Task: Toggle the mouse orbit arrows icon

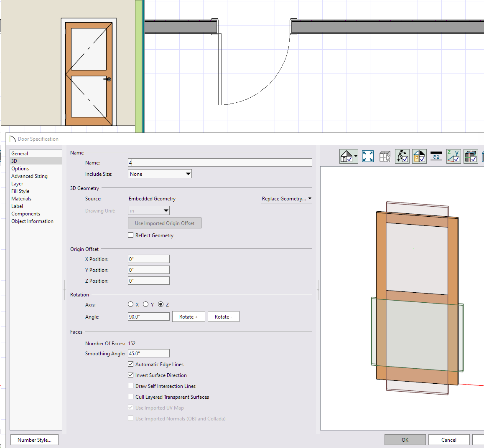Action: (x=402, y=157)
